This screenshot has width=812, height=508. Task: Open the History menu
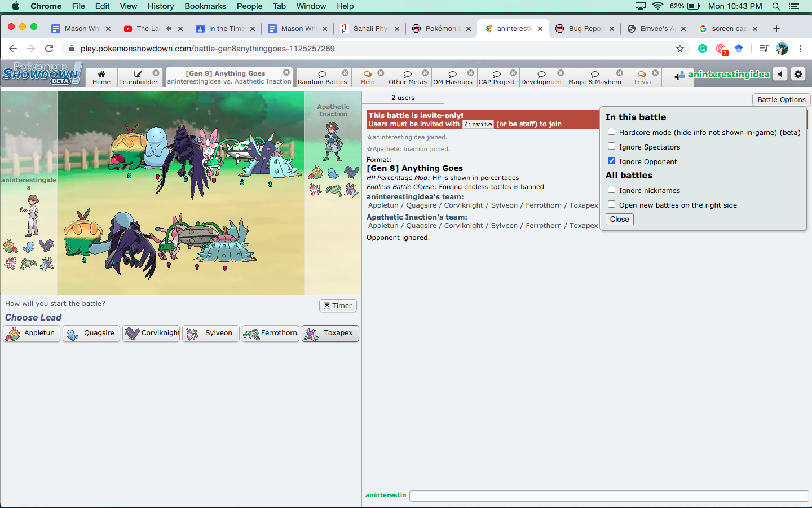pyautogui.click(x=161, y=6)
